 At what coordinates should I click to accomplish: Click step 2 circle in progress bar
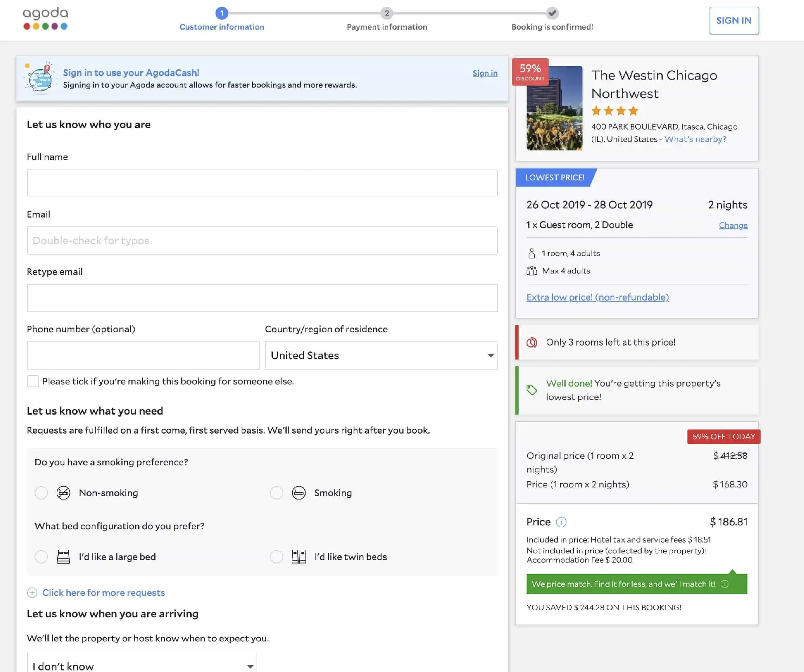pyautogui.click(x=387, y=13)
